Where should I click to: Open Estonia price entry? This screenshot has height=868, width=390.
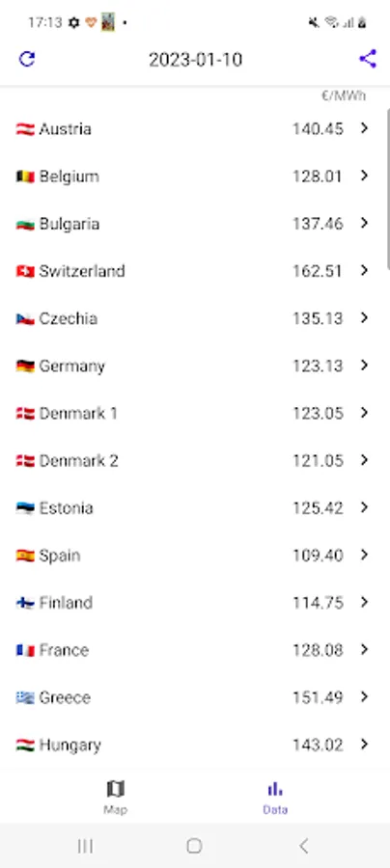[x=195, y=507]
